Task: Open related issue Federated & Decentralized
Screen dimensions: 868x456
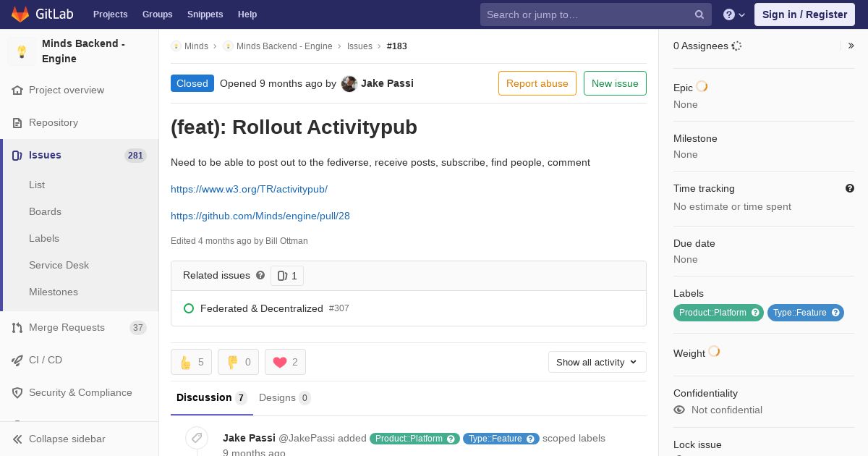Action: pos(262,308)
